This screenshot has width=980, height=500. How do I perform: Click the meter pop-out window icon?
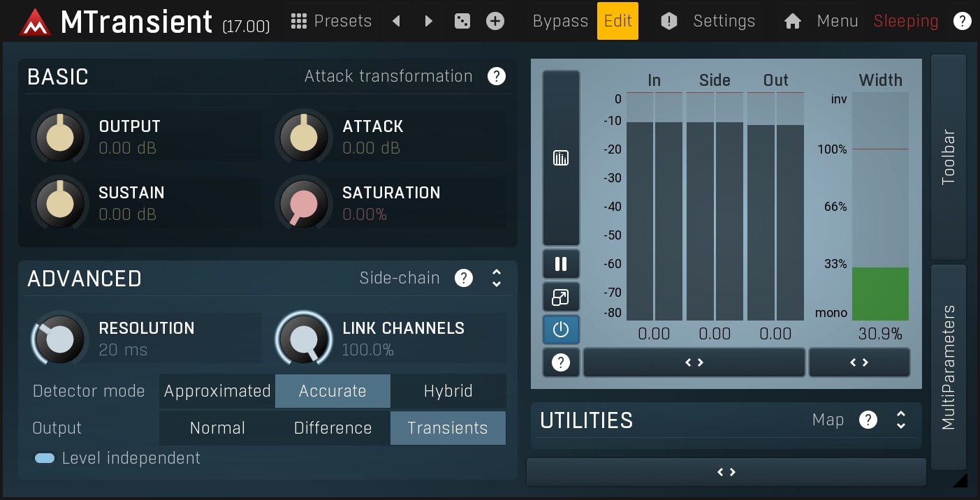tap(560, 297)
